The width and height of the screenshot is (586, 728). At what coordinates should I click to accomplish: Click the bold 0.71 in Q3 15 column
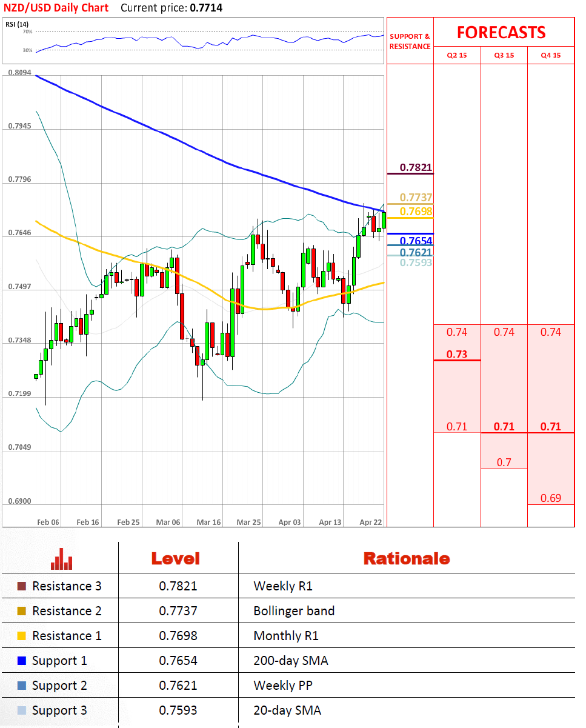(x=504, y=427)
